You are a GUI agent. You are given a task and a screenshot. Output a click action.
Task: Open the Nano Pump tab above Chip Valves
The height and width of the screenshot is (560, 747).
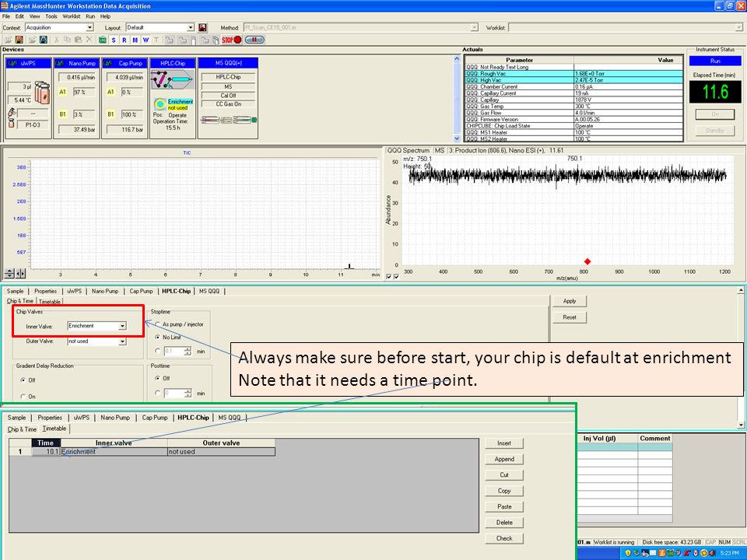[x=105, y=291]
